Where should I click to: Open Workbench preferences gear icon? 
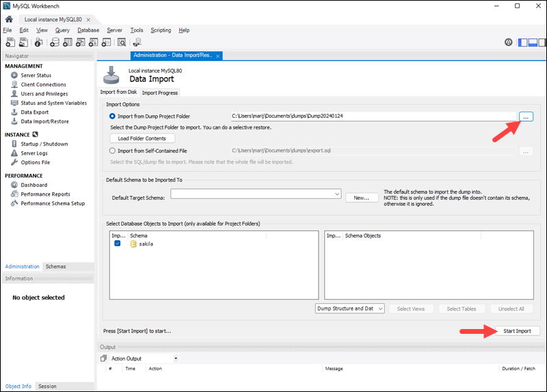(x=508, y=42)
